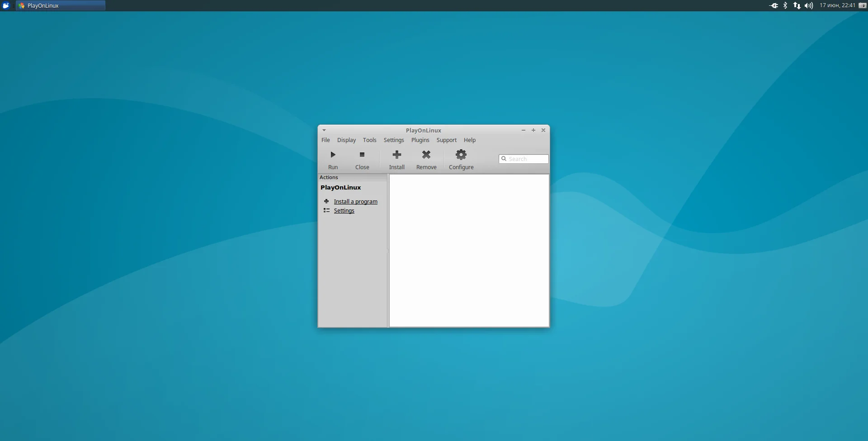Click the list icon beside the Settings link
The width and height of the screenshot is (868, 441).
coord(326,210)
